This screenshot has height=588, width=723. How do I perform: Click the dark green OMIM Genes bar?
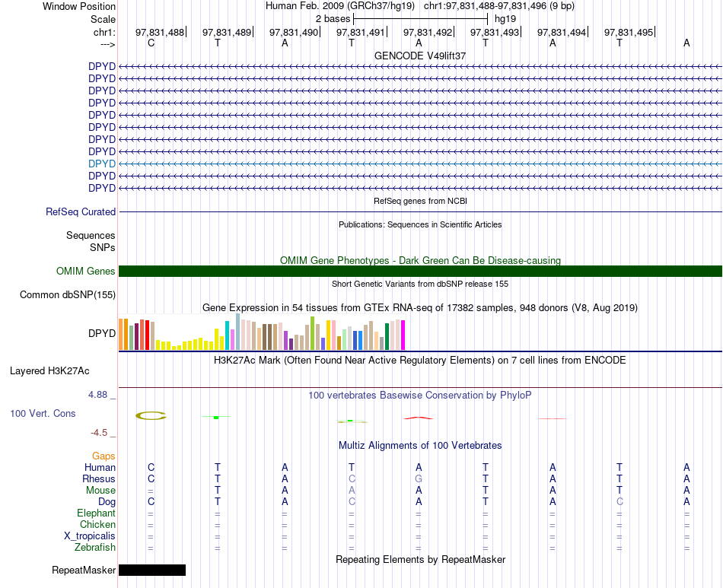pyautogui.click(x=420, y=271)
